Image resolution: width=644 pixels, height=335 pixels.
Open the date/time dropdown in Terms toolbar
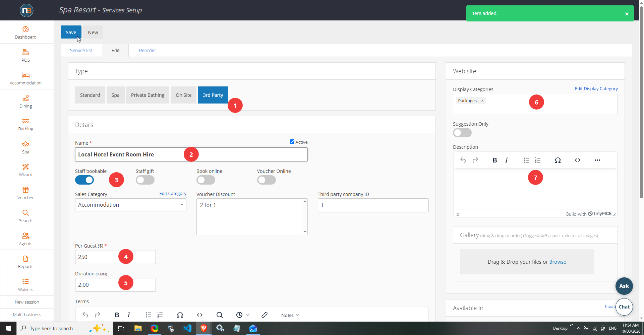(x=243, y=315)
